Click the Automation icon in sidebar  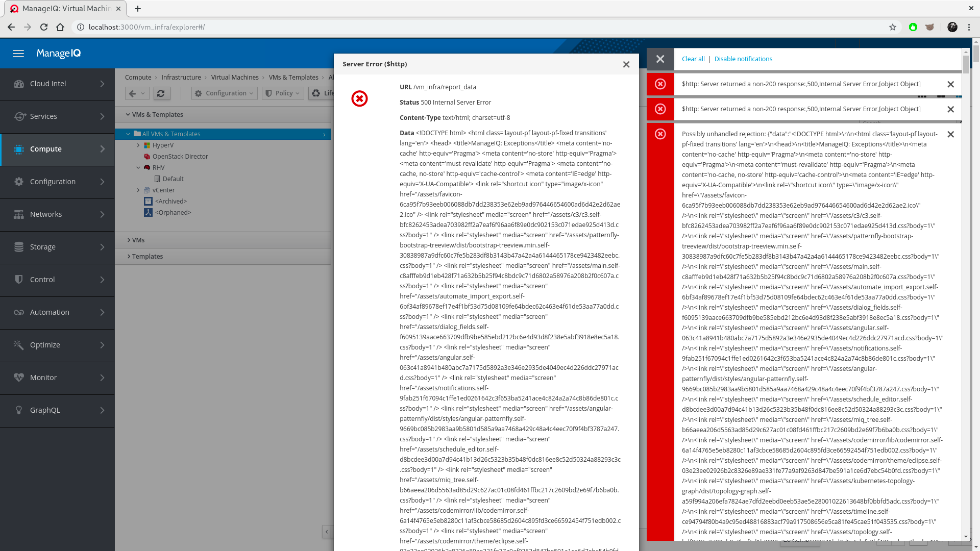coord(19,312)
